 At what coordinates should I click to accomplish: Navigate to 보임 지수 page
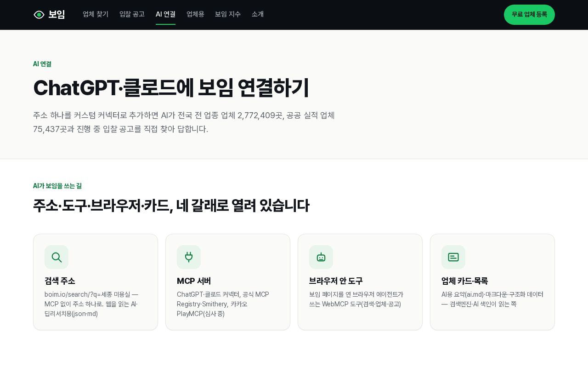228,14
